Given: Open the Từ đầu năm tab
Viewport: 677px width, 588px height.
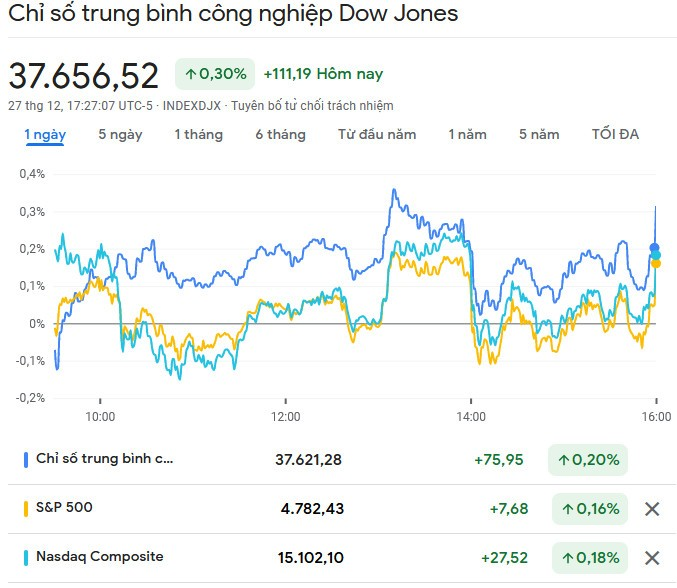Looking at the screenshot, I should 377,135.
